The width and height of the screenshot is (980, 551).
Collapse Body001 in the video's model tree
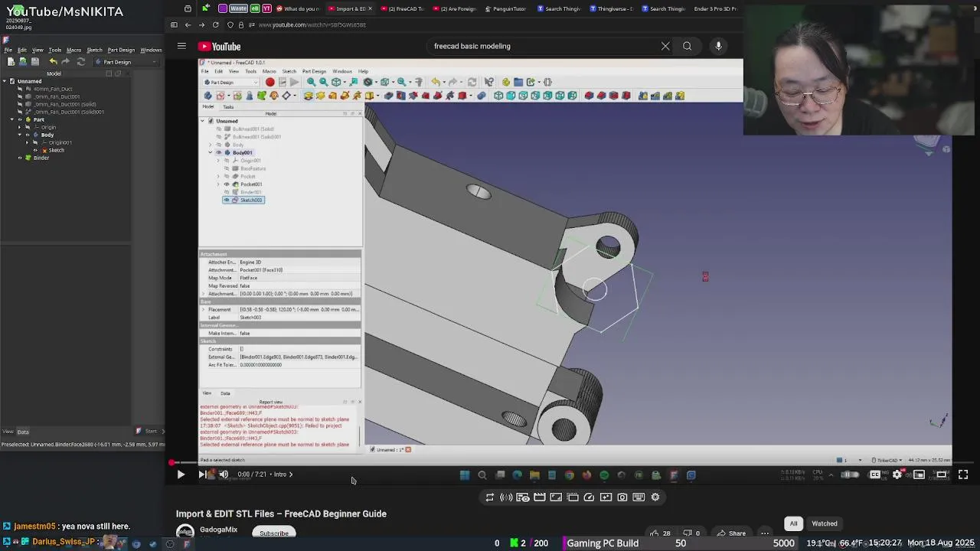pyautogui.click(x=211, y=152)
